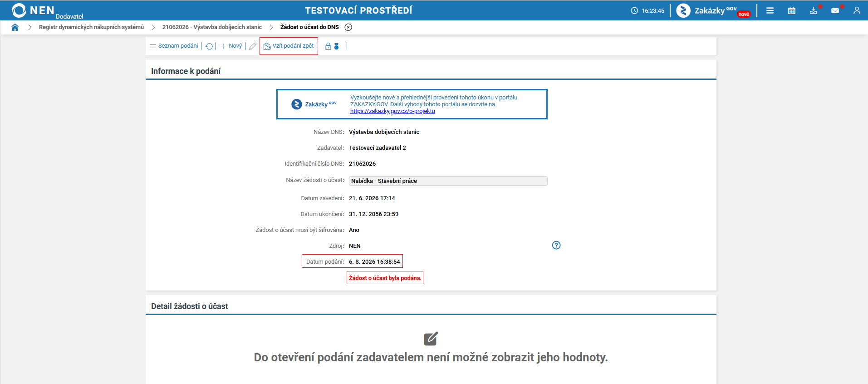Click the edit document icon in detail section
The height and width of the screenshot is (384, 868).
pos(431,339)
